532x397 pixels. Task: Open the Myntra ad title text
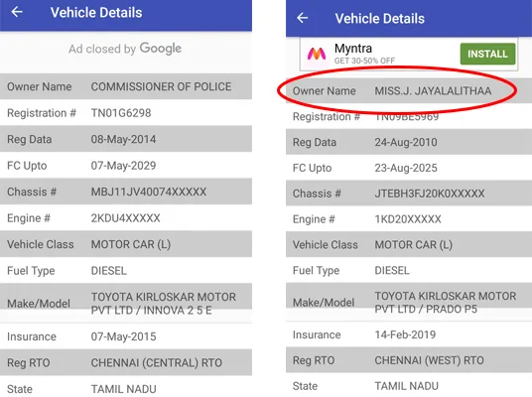[353, 49]
